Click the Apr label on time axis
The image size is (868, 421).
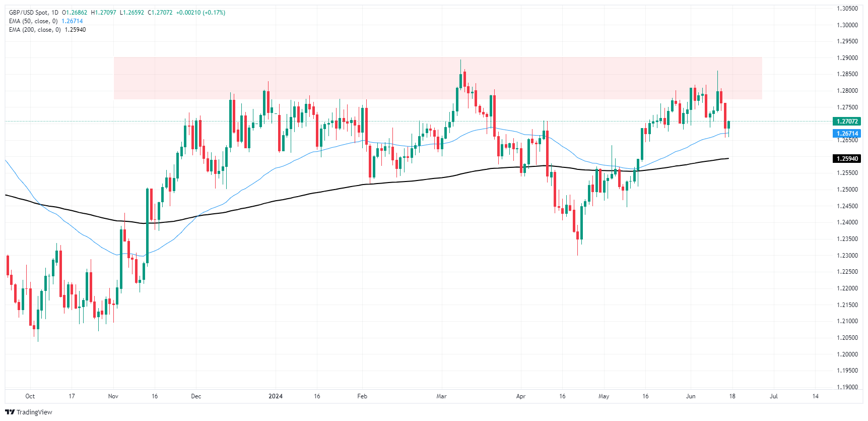521,396
